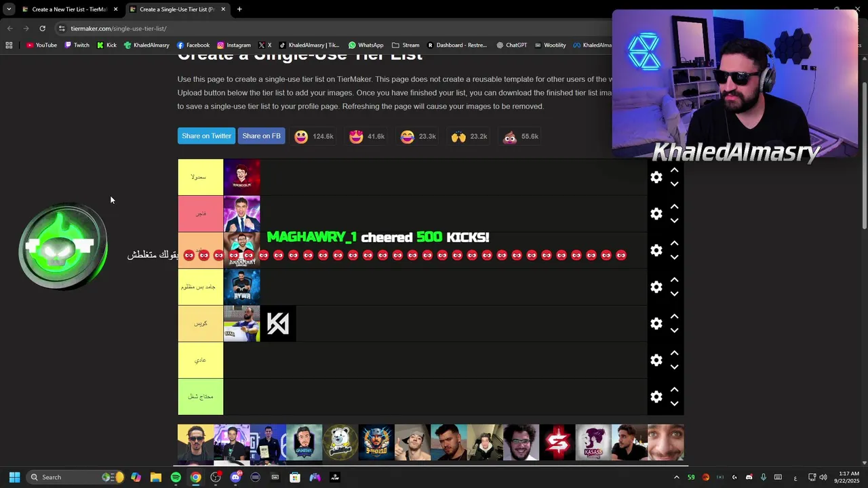Click the Share on Twitter button
Screen dimensions: 868x488
point(206,136)
